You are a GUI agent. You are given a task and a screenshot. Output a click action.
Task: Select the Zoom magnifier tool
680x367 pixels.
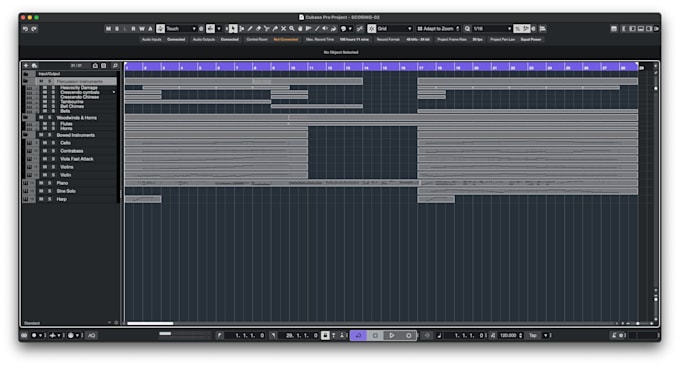(291, 29)
